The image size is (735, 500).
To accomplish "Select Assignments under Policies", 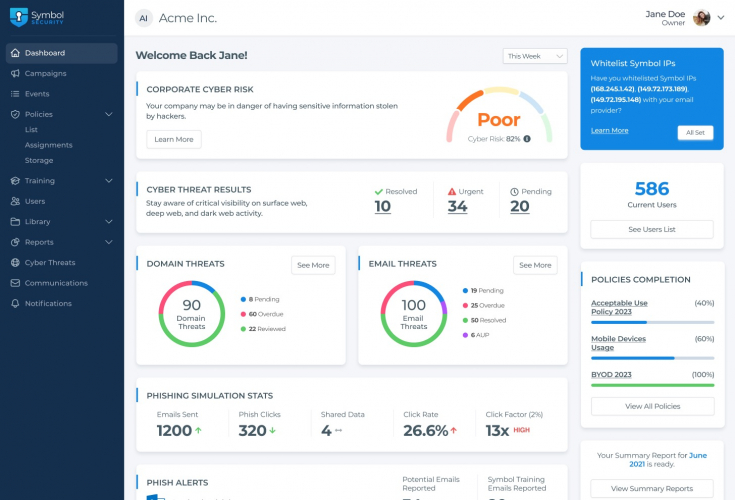I will pos(49,145).
